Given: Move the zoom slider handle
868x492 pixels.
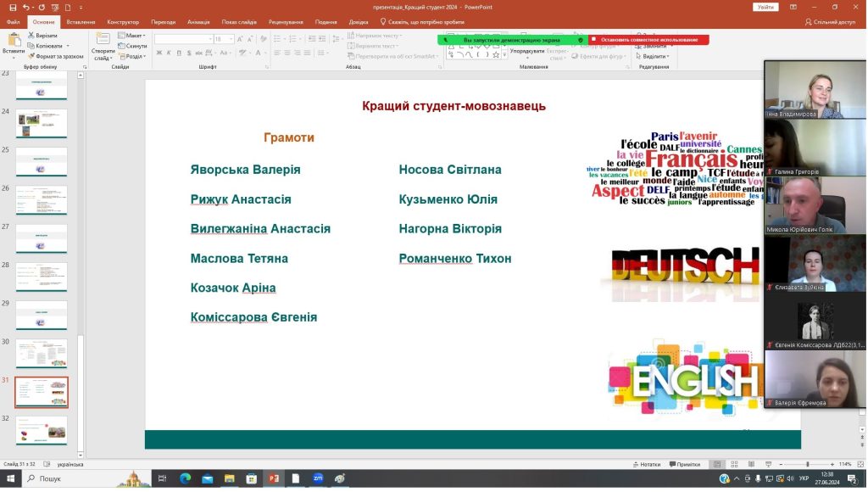Looking at the screenshot, I should point(808,464).
